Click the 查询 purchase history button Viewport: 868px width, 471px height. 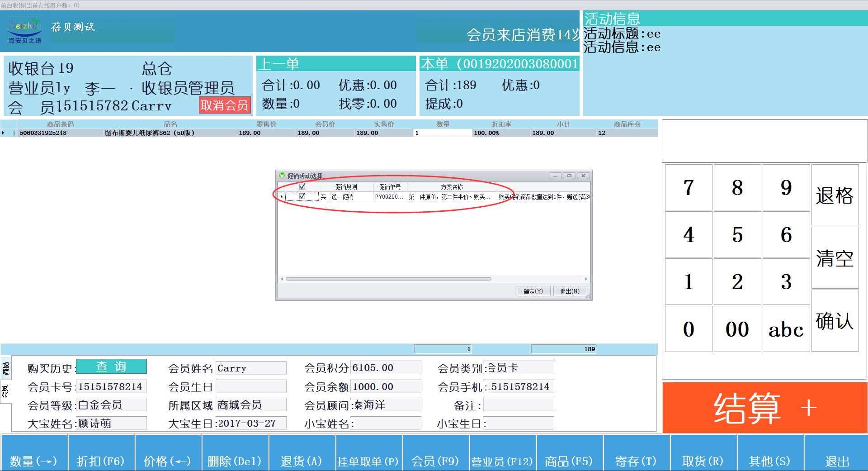111,366
